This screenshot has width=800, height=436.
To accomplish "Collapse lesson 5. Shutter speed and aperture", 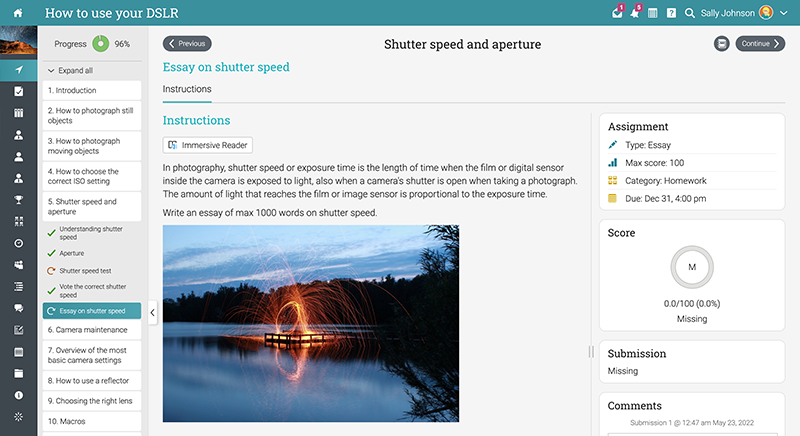I will (92, 207).
